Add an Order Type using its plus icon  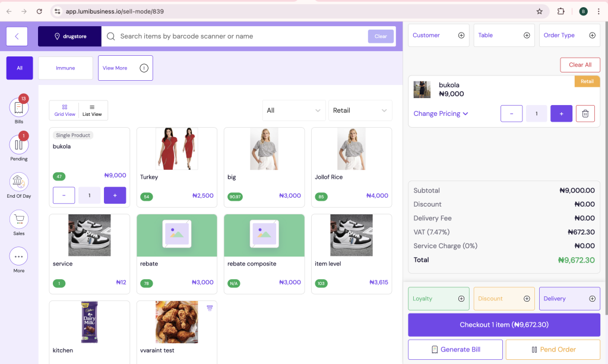coord(593,35)
